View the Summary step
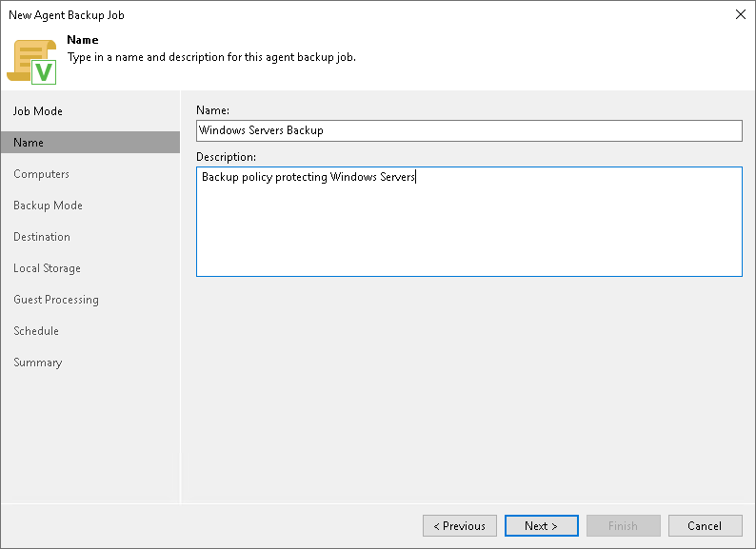 tap(37, 363)
